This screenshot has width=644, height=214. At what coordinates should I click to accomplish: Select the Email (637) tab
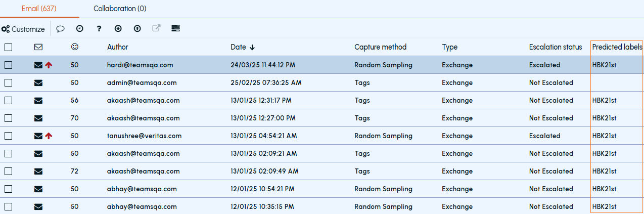(39, 9)
